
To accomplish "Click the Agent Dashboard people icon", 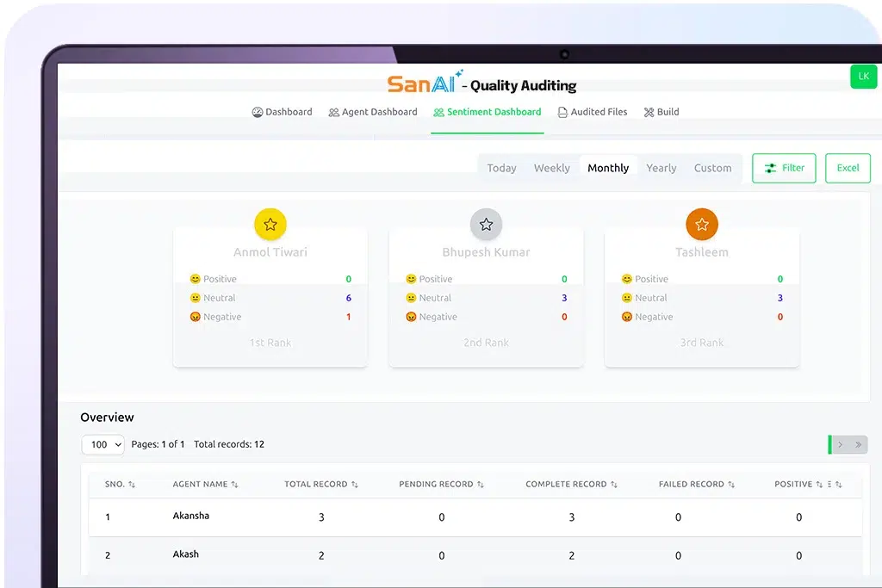I will pyautogui.click(x=333, y=113).
